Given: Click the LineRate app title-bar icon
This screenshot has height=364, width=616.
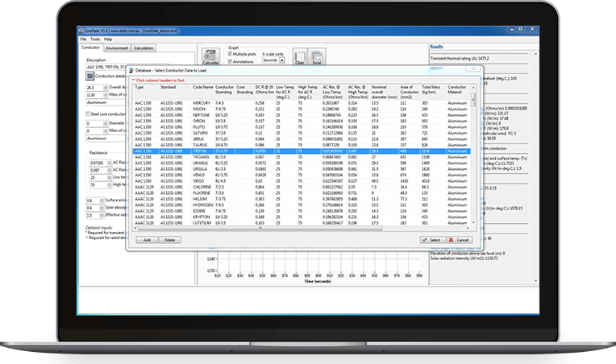Looking at the screenshot, I should [81, 31].
